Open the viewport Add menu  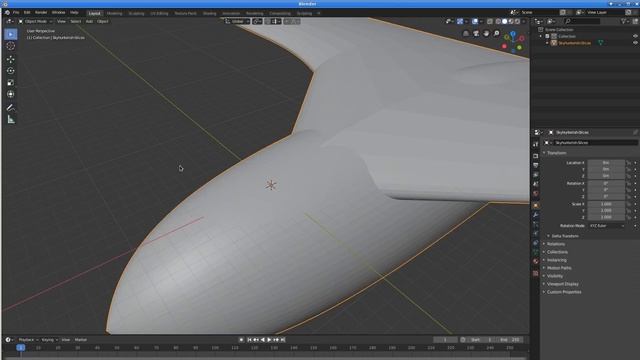tap(89, 22)
